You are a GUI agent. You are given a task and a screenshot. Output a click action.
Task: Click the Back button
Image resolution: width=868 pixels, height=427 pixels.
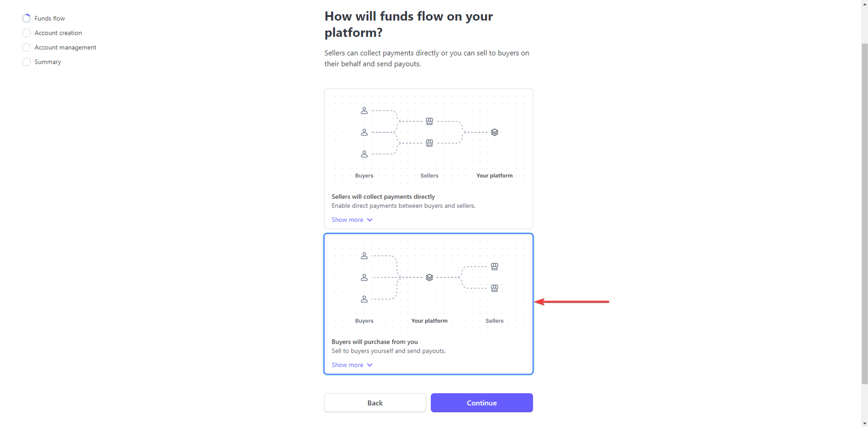375,403
